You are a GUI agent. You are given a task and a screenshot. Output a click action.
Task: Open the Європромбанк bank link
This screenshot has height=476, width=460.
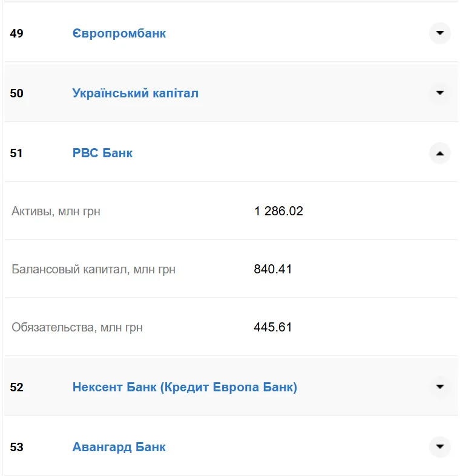coord(119,33)
